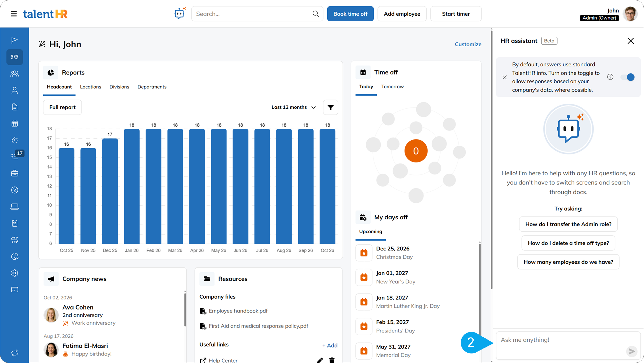Open the documents icon in sidebar
The image size is (644, 363).
click(x=15, y=107)
